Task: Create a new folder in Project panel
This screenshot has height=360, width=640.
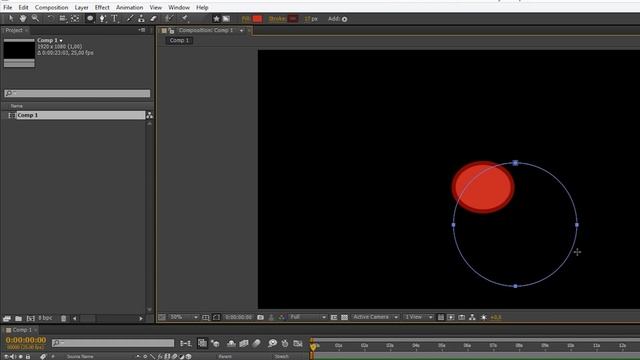Action: (x=18, y=318)
